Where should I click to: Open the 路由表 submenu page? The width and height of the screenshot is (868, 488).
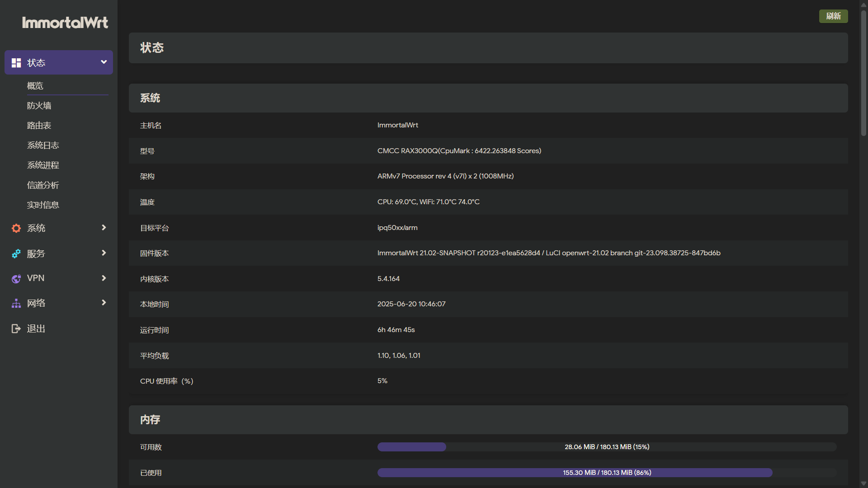click(39, 126)
